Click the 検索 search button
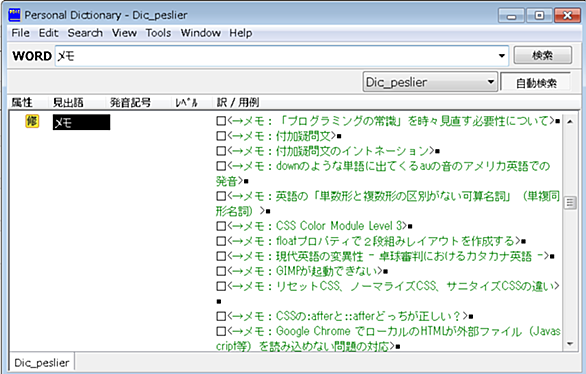Viewport: 586px width, 374px height. (542, 56)
